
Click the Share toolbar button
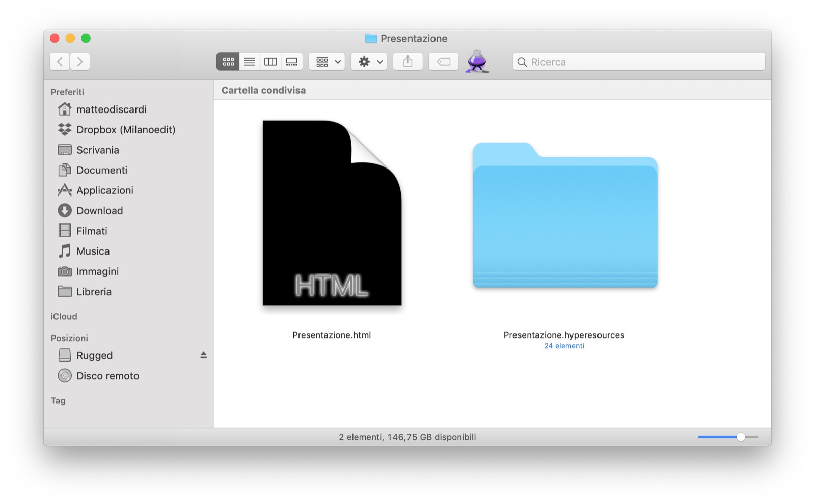407,62
